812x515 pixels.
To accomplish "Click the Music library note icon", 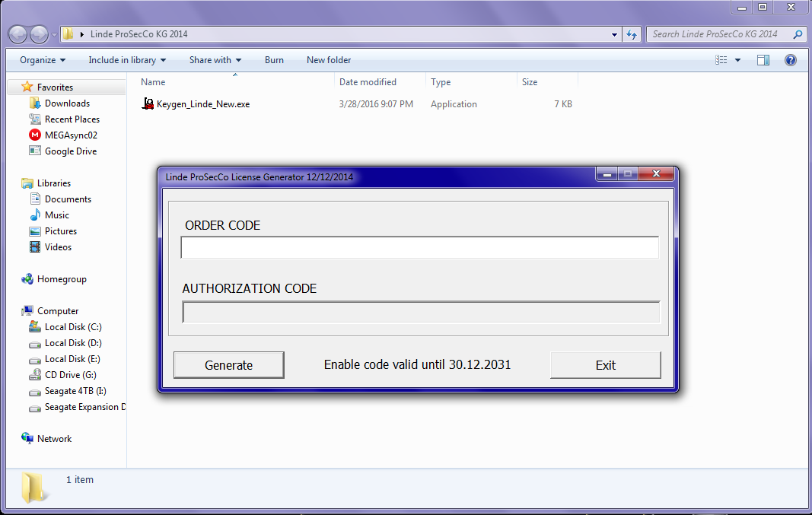I will click(35, 215).
